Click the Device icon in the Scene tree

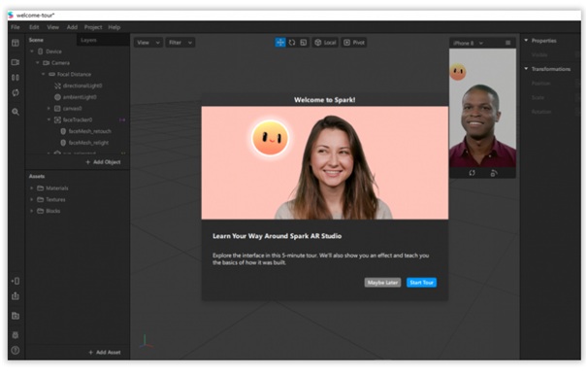coord(40,51)
